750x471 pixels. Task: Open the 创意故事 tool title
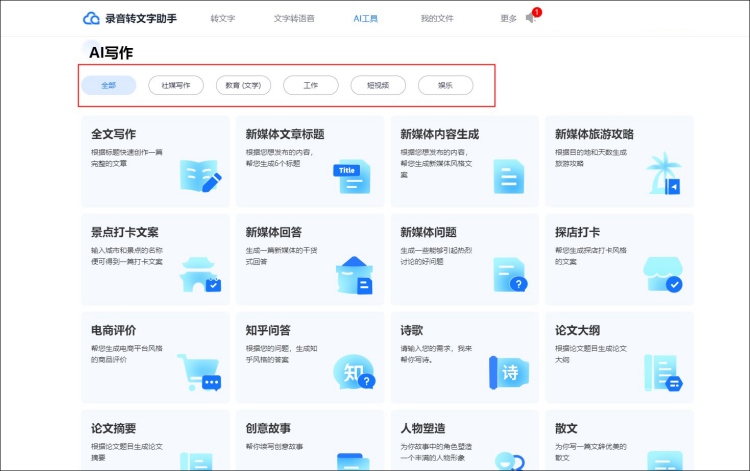(x=268, y=428)
